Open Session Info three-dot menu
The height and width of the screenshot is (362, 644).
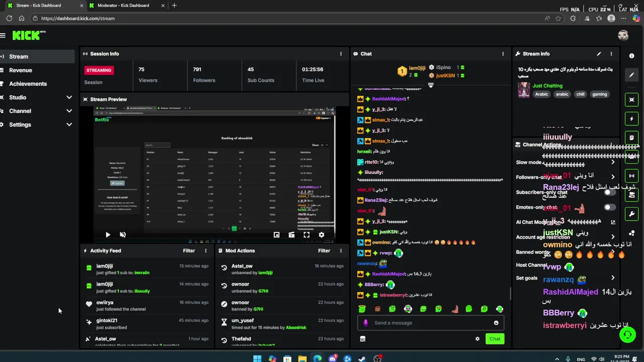tap(341, 54)
